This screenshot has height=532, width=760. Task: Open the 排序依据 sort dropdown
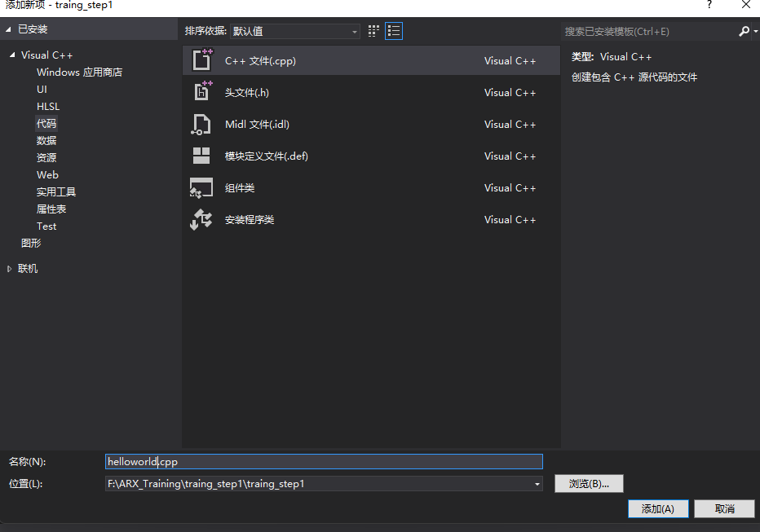tap(354, 30)
